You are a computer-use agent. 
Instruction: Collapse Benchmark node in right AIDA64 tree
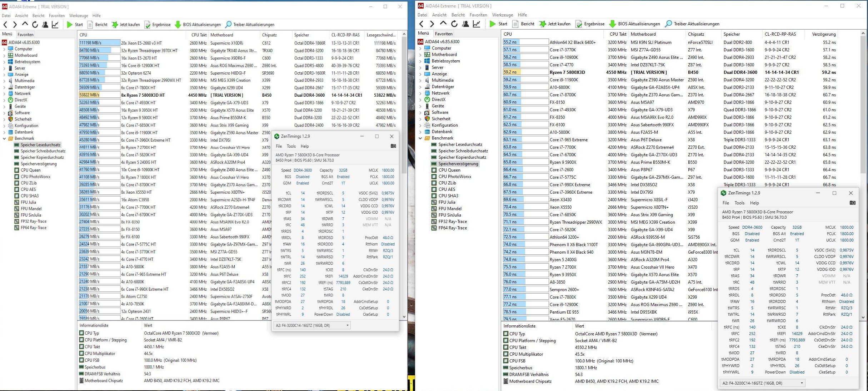pos(420,138)
